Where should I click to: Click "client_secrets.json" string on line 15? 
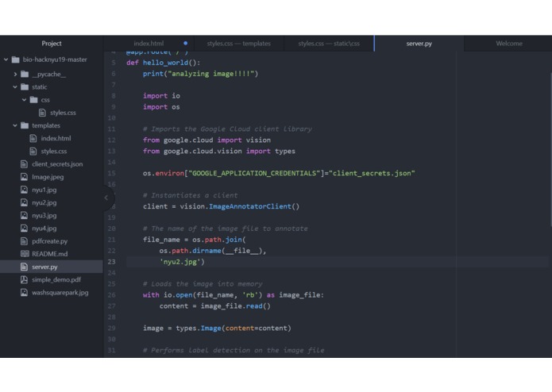point(372,173)
